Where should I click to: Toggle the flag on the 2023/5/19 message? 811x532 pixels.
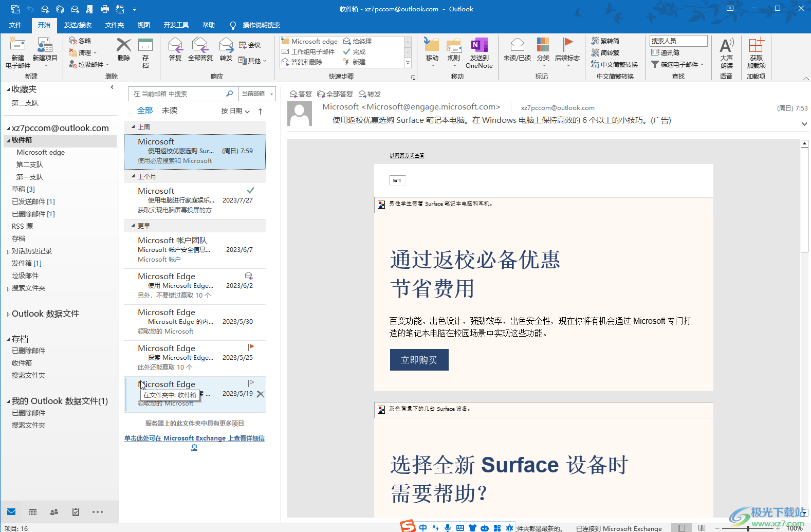pos(251,383)
